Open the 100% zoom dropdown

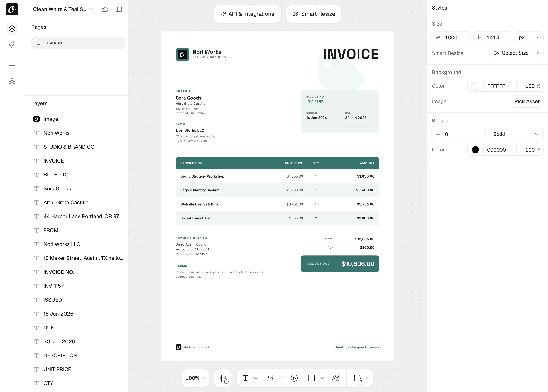195,378
